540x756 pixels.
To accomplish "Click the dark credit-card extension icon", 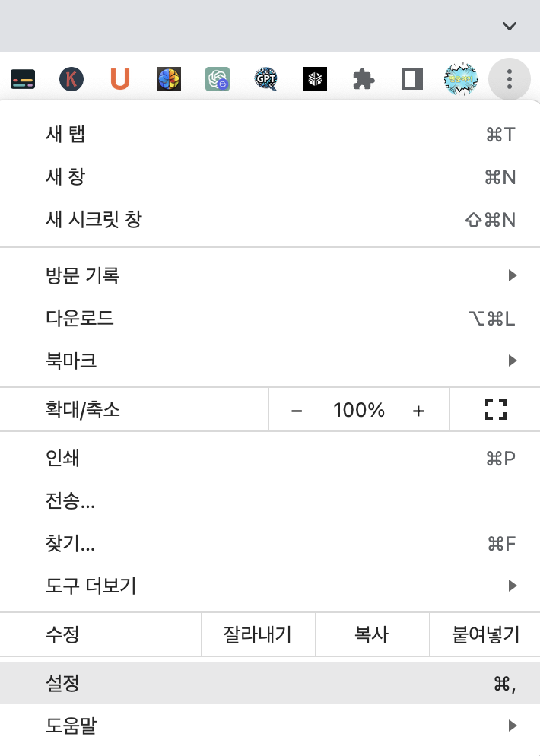I will [x=22, y=78].
